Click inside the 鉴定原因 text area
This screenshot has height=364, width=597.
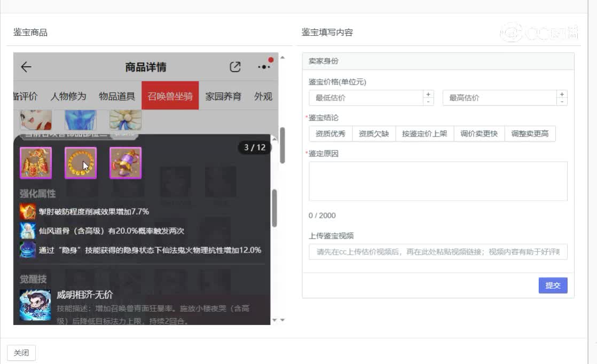point(438,180)
